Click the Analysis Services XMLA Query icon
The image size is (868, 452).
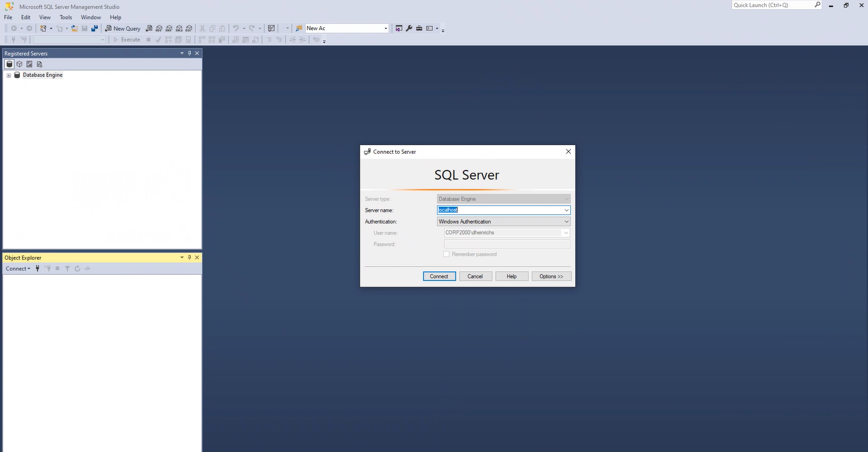pyautogui.click(x=179, y=28)
